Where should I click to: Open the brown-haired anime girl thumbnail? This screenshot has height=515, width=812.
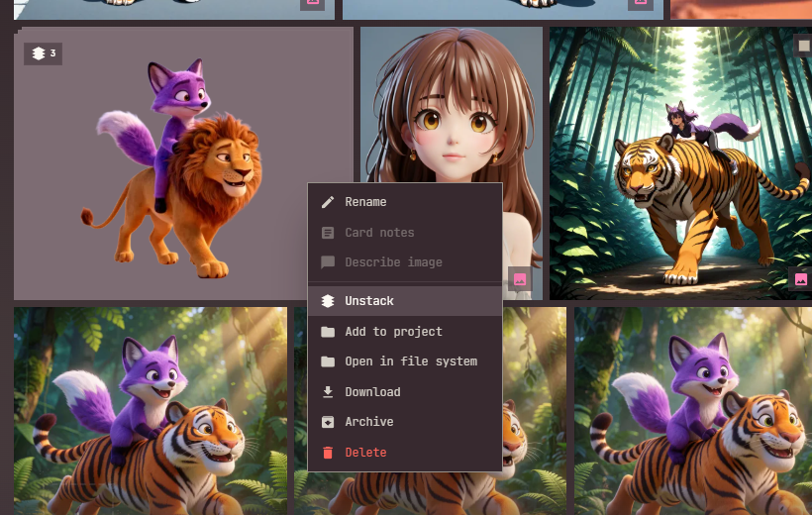[452, 106]
